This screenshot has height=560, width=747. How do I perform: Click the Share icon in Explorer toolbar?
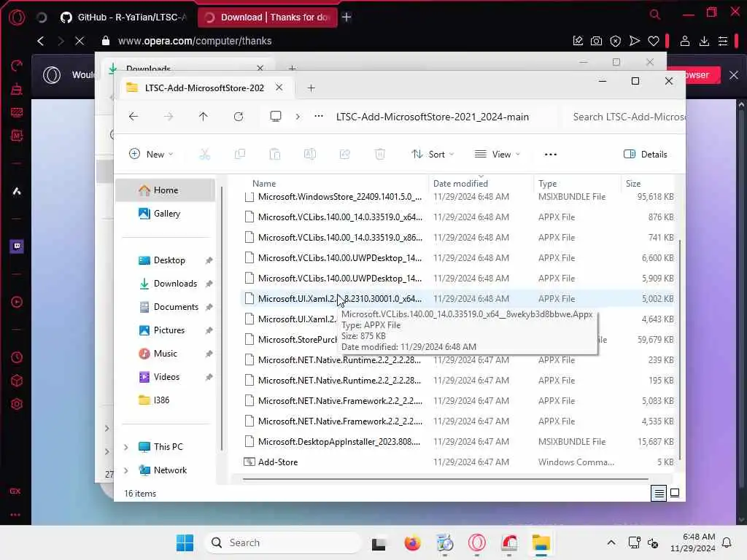[345, 155]
